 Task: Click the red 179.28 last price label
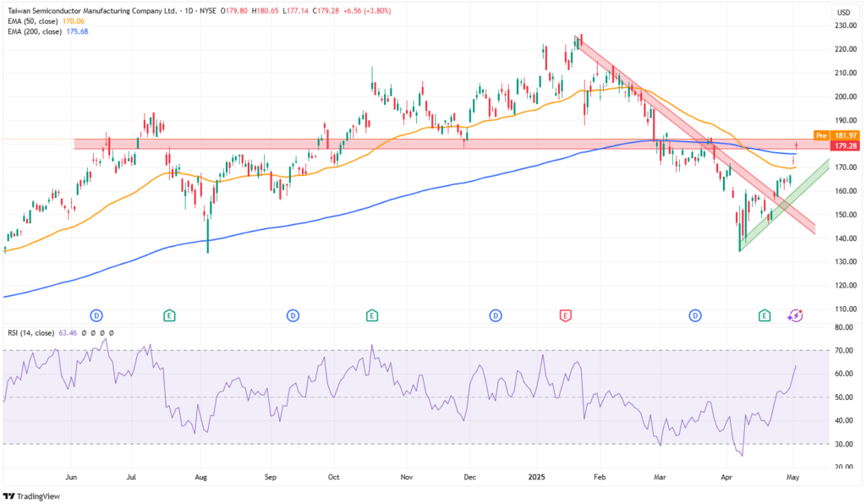pyautogui.click(x=845, y=145)
